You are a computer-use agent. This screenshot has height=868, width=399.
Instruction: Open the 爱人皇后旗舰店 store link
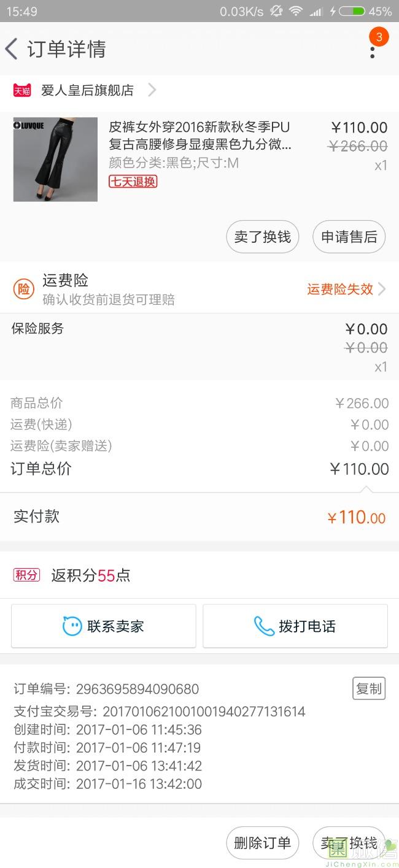(x=87, y=91)
